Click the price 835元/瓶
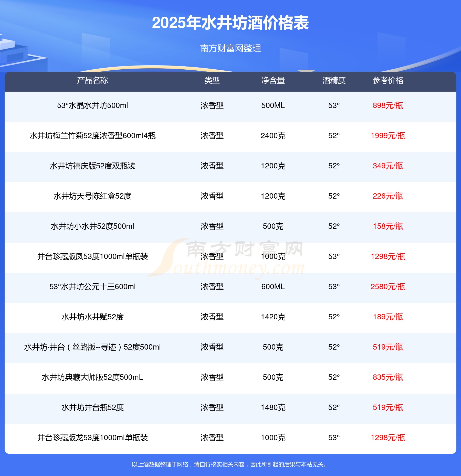 point(388,377)
